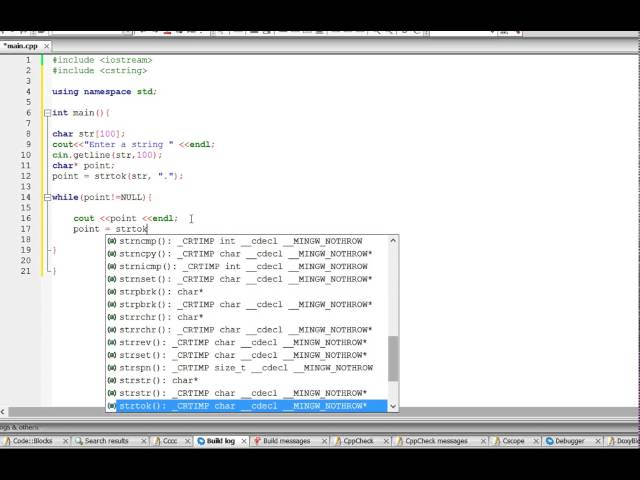This screenshot has width=640, height=480.
Task: Choose strncmp() from the autocomplete list
Action: [x=246, y=241]
